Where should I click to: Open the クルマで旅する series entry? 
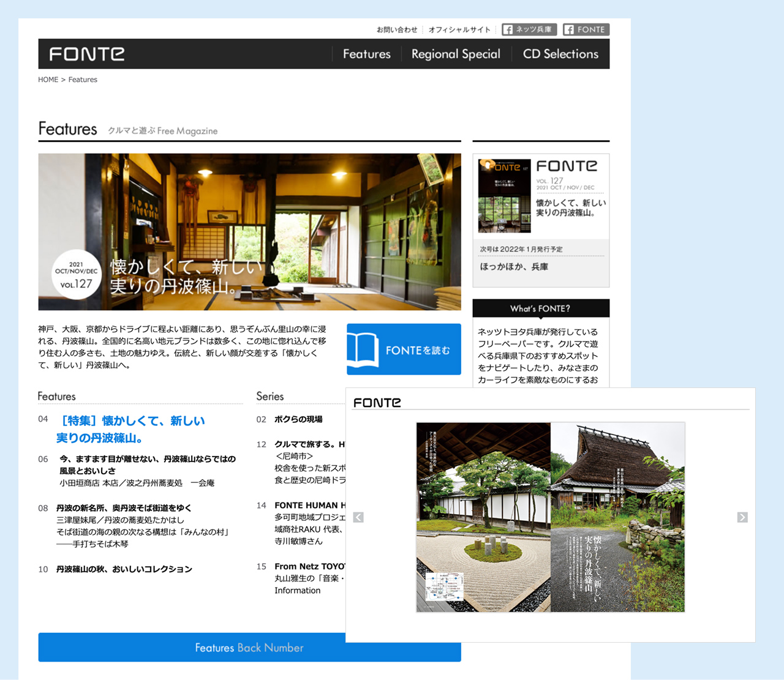(x=310, y=444)
